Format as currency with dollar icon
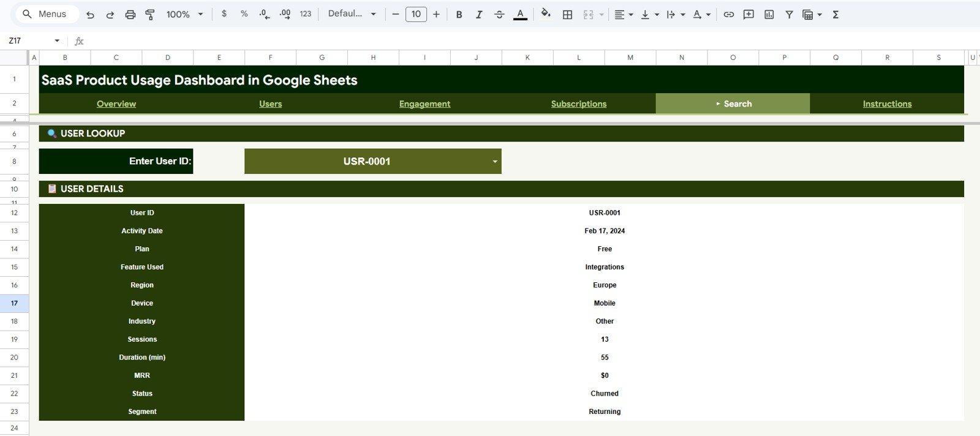This screenshot has width=980, height=436. click(224, 14)
